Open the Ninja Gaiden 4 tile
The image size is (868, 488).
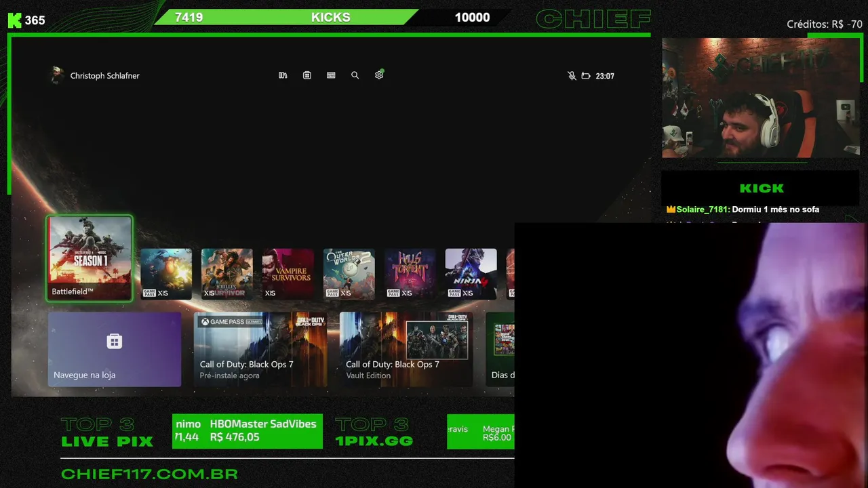(x=471, y=274)
